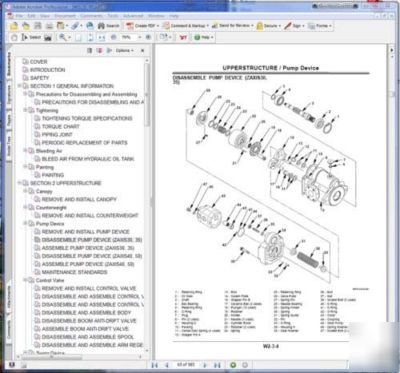Select the Hand tool
Viewport: 400px width, 373px height.
(x=14, y=37)
